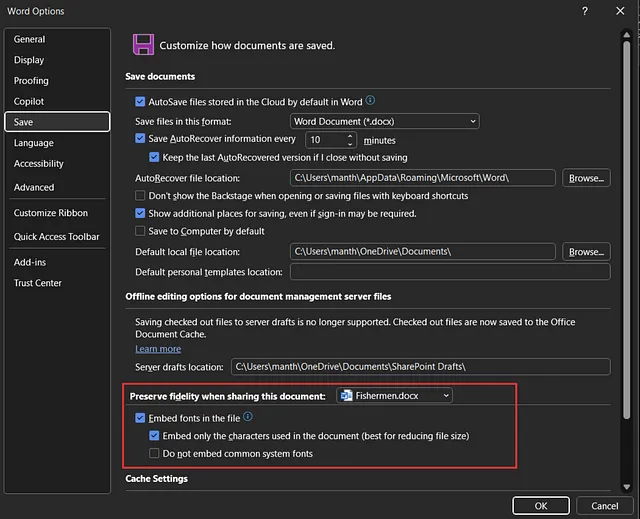Click Browse for default local file location
The height and width of the screenshot is (519, 640).
point(586,252)
